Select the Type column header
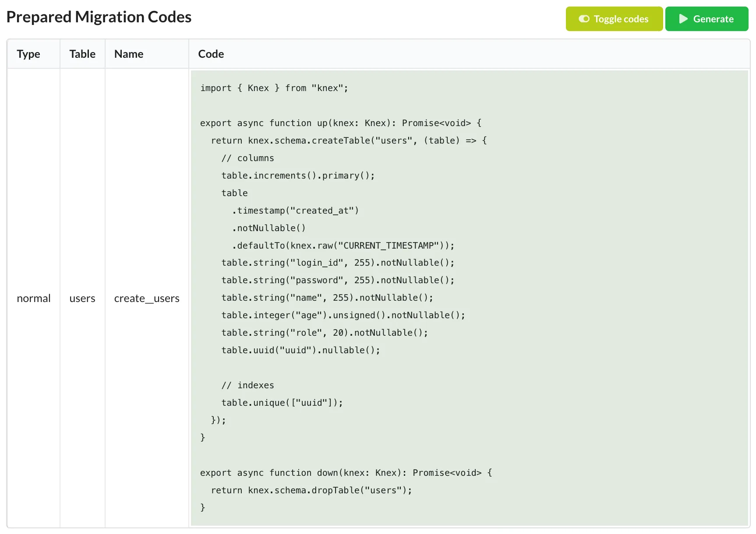Viewport: 756px width, 534px height. pyautogui.click(x=28, y=54)
